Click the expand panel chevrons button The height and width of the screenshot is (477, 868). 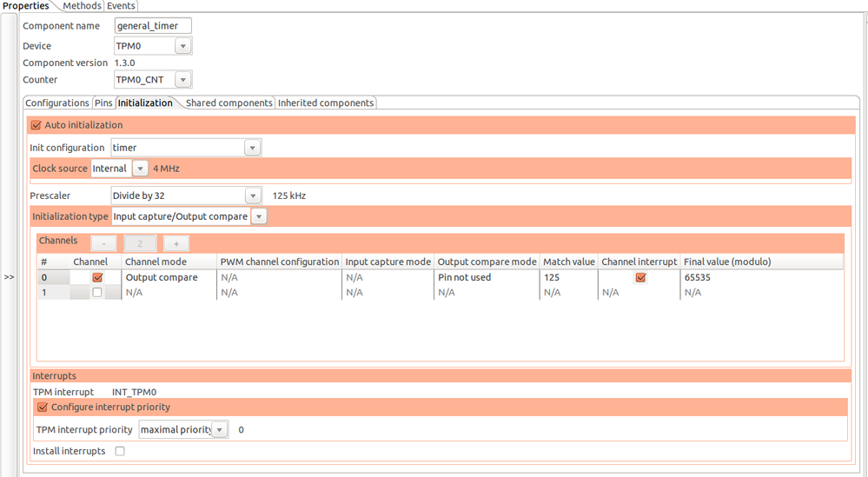[x=9, y=277]
